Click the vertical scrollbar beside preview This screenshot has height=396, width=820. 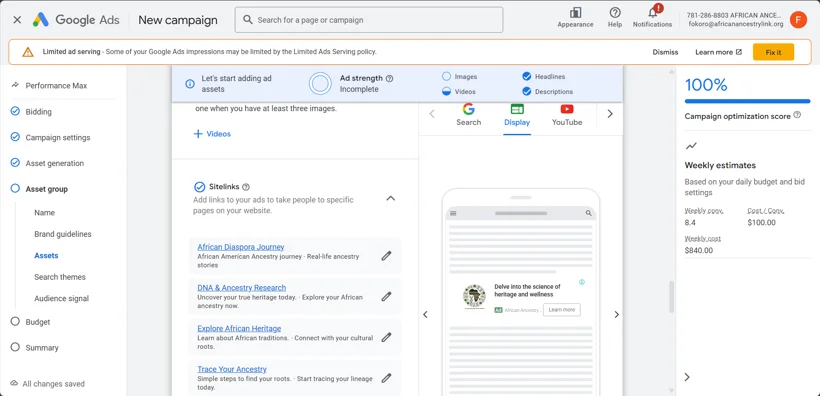tap(672, 297)
